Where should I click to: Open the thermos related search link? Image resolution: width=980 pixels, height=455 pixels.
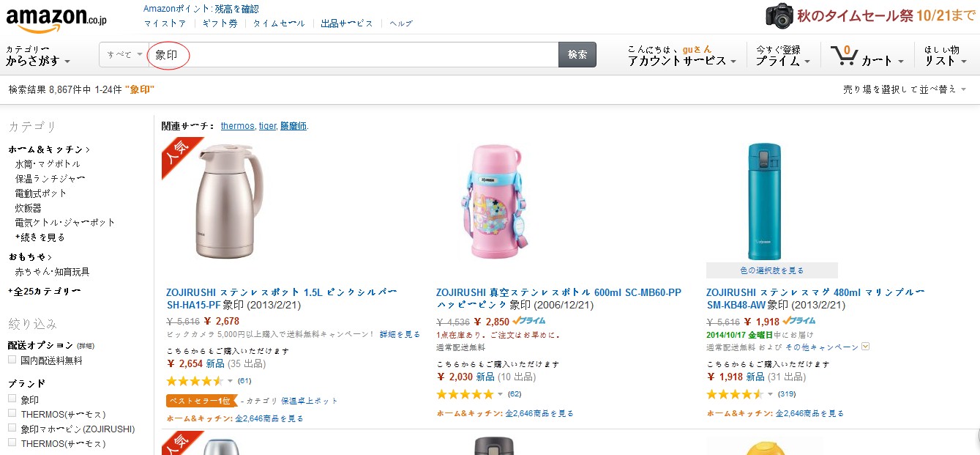click(237, 126)
